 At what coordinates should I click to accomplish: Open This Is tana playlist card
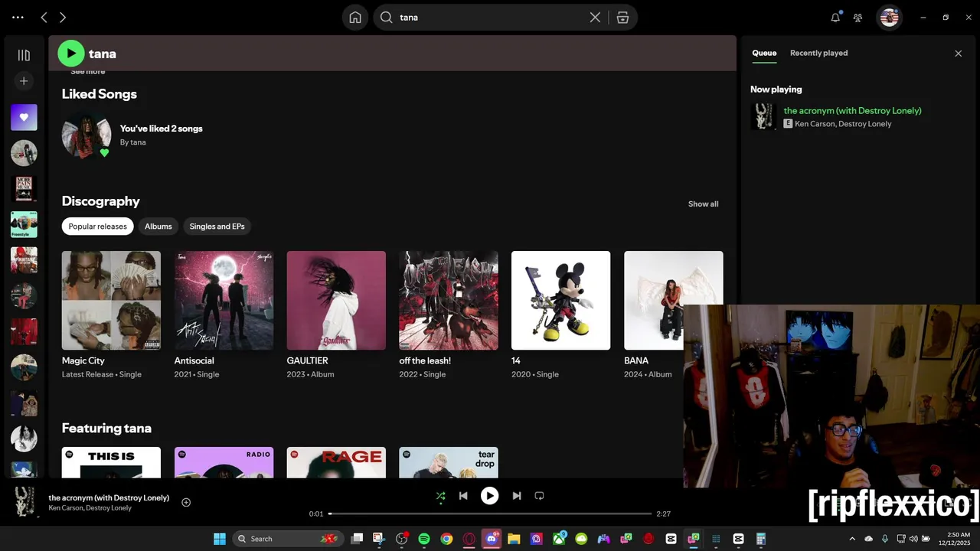coord(111,462)
